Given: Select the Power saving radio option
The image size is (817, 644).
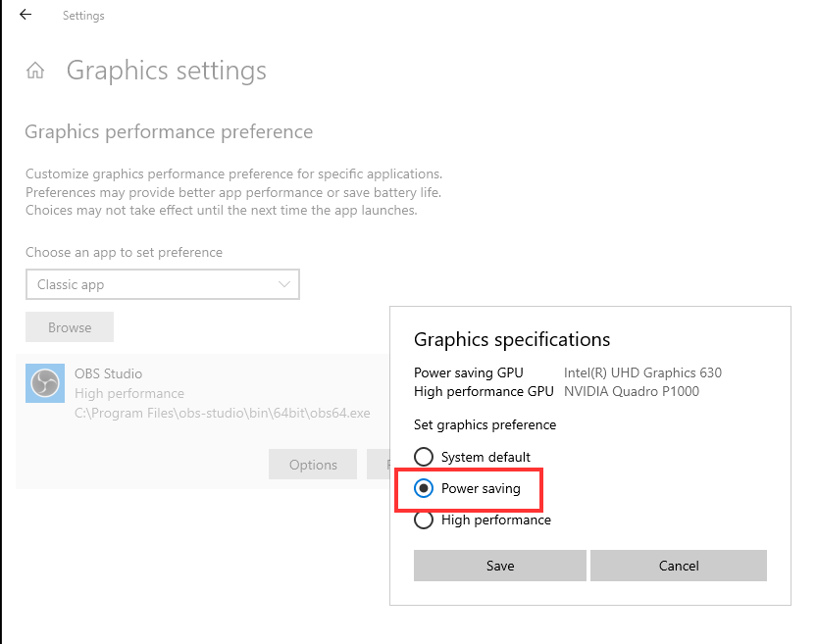Looking at the screenshot, I should click(424, 488).
